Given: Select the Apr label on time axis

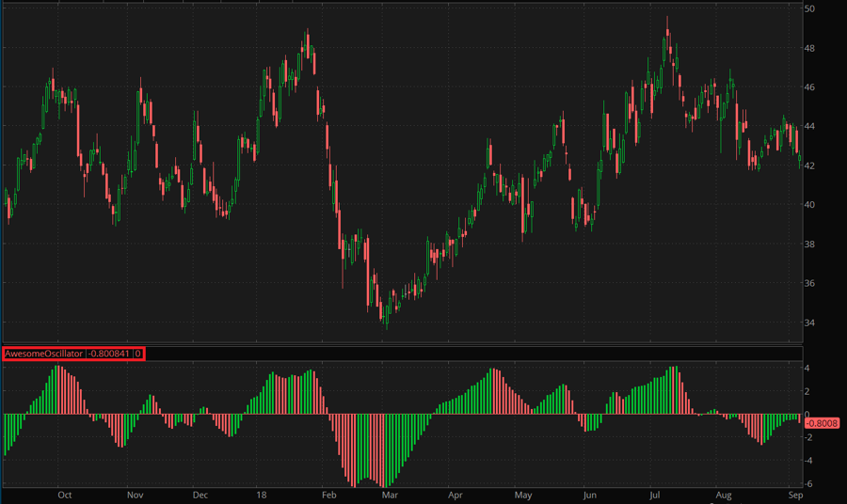Looking at the screenshot, I should click(x=455, y=494).
